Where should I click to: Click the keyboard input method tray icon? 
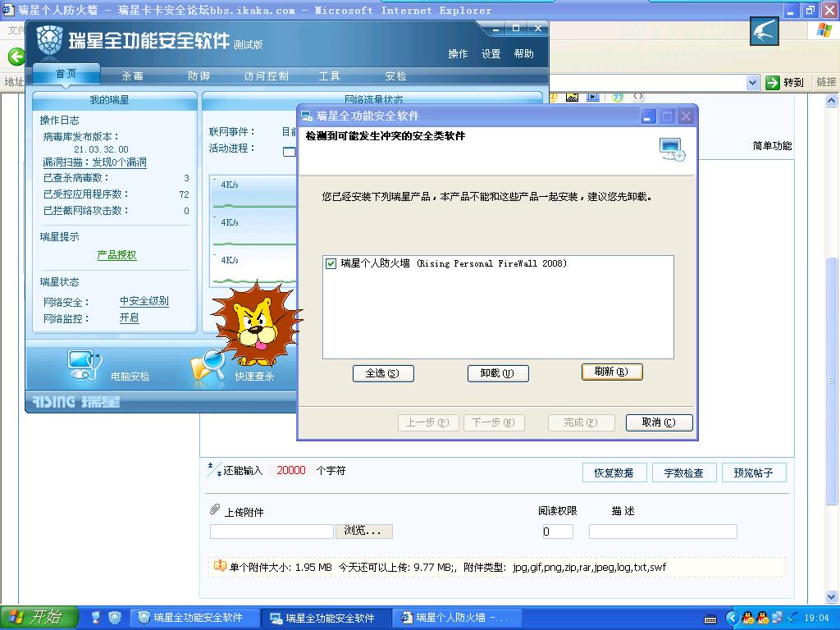coord(710,619)
